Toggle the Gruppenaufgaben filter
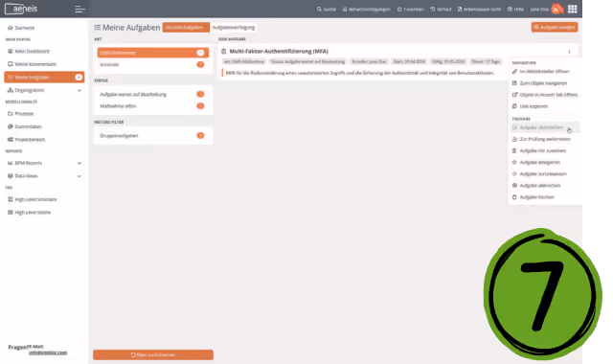This screenshot has width=613, height=364. click(x=153, y=136)
